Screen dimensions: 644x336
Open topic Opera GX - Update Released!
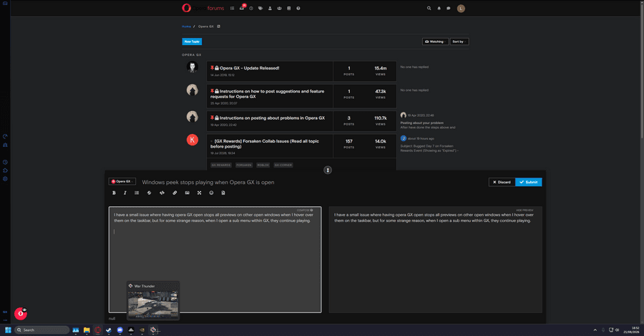point(249,68)
